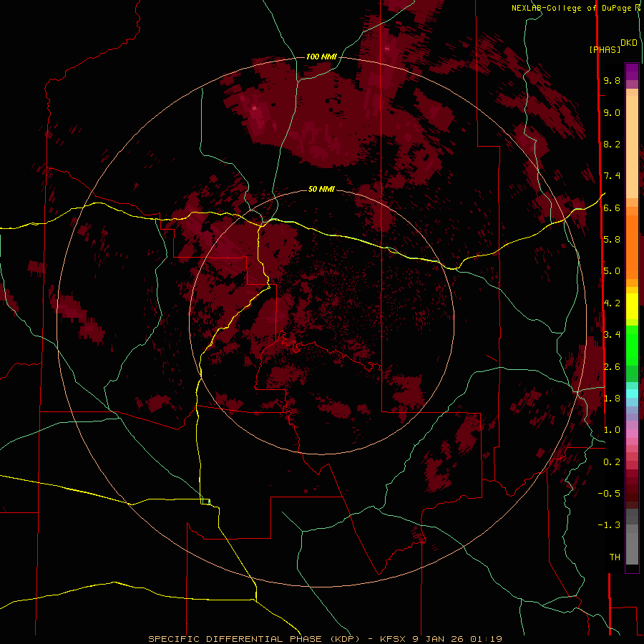Click the 6.6 value on the color scale

[612, 208]
